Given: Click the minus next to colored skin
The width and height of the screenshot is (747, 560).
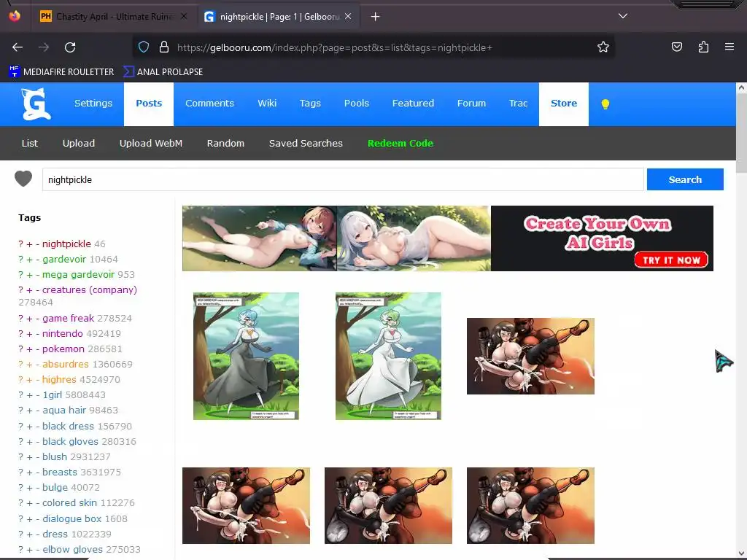Looking at the screenshot, I should point(38,502).
